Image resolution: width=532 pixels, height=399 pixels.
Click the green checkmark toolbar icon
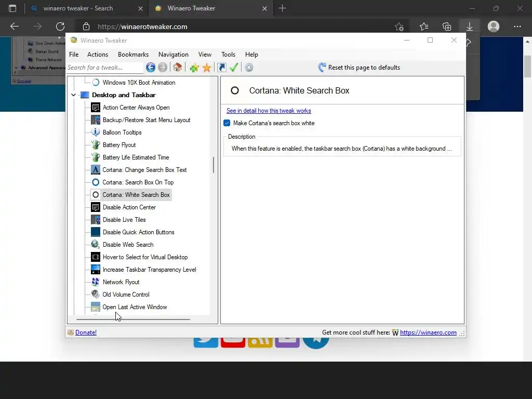[234, 68]
